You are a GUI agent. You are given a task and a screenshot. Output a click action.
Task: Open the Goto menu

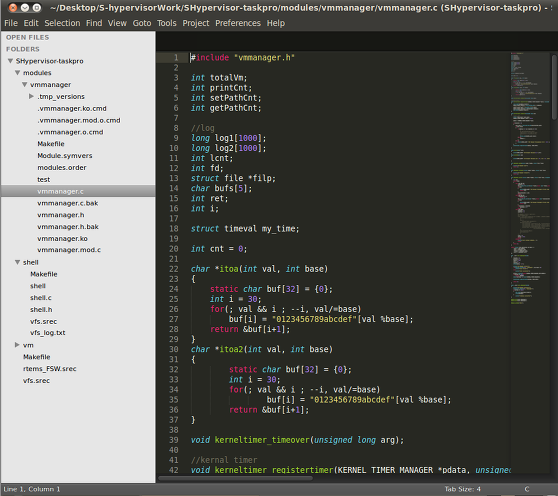pos(142,23)
